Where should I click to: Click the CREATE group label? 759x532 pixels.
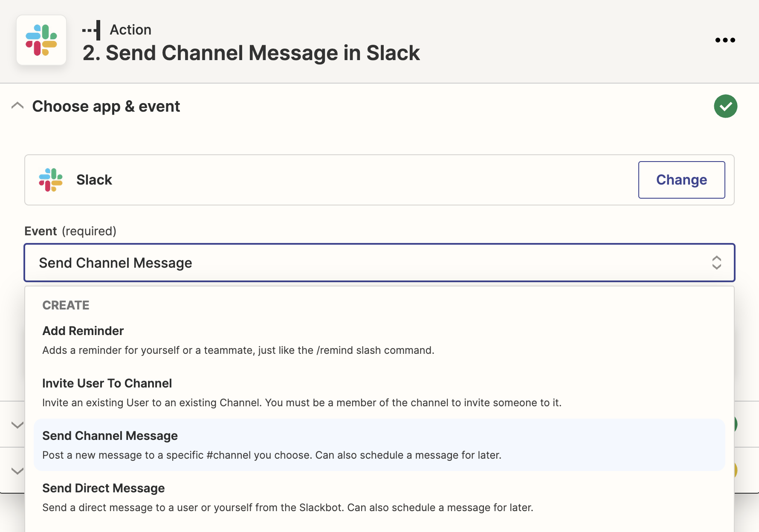[x=66, y=305]
